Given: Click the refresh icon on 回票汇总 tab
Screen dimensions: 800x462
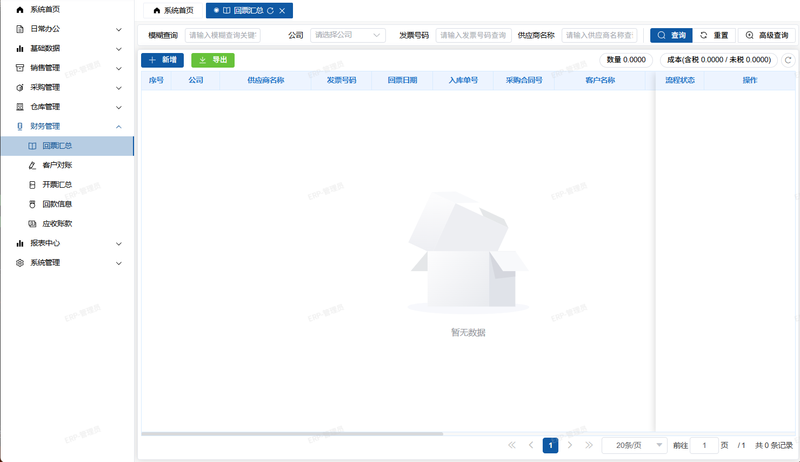Looking at the screenshot, I should tap(271, 10).
